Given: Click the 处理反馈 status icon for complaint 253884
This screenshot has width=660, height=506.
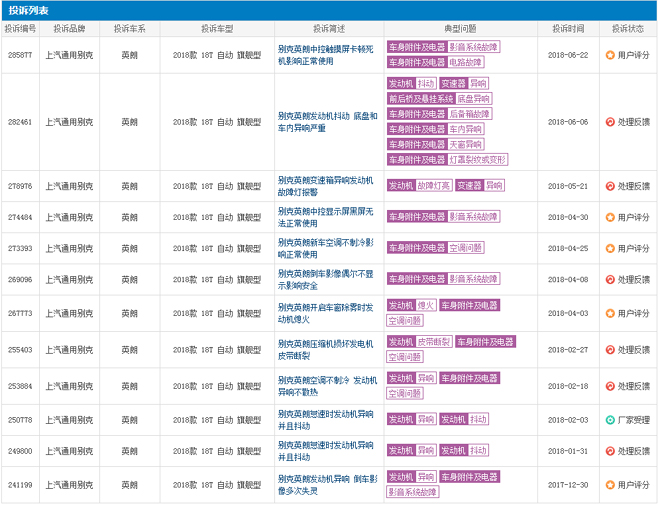Looking at the screenshot, I should (610, 386).
